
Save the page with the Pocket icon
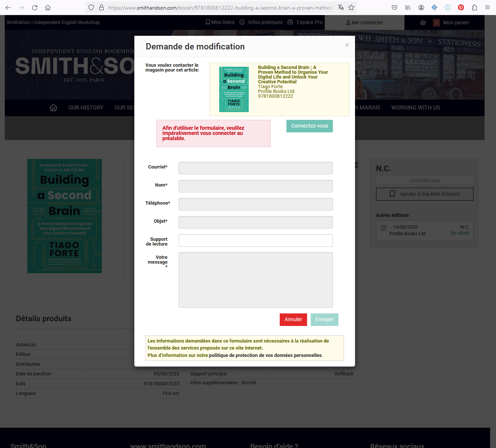(x=395, y=7)
